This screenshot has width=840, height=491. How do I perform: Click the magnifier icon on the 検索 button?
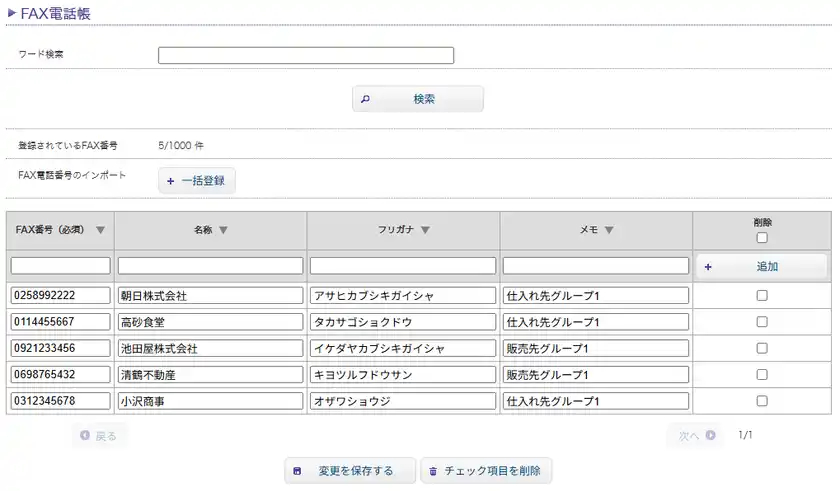[365, 99]
